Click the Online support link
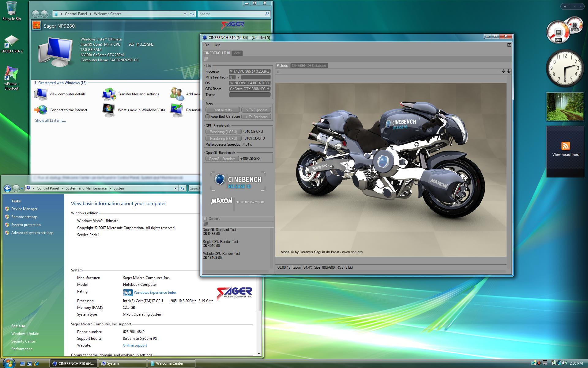This screenshot has width=588, height=368. [135, 345]
